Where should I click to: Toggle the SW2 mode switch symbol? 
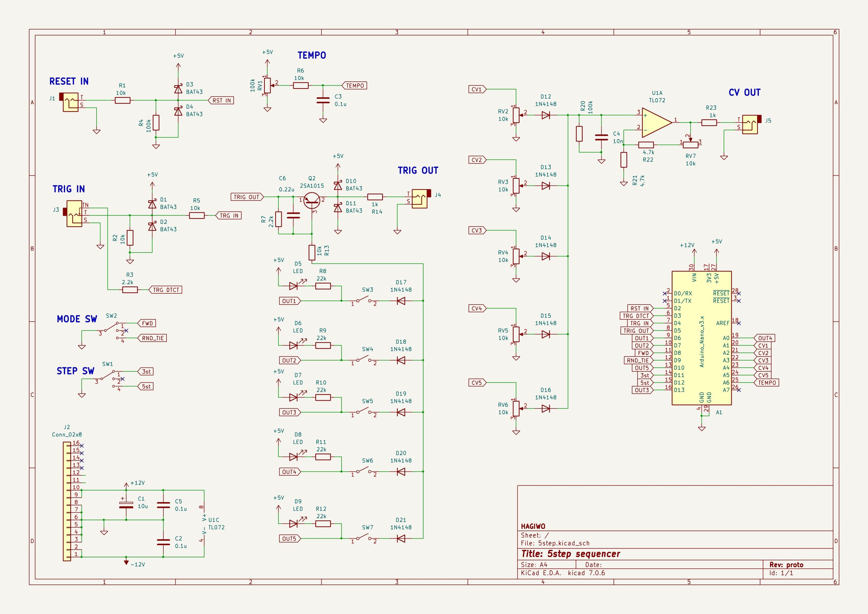click(x=112, y=328)
